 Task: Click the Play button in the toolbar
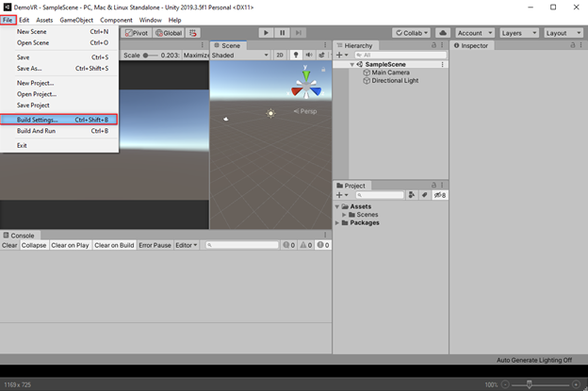266,33
